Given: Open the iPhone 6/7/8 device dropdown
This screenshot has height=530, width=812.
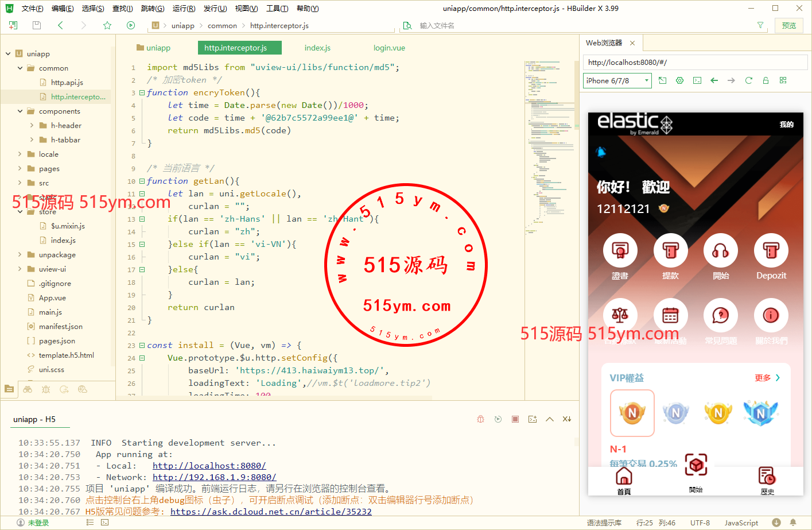Looking at the screenshot, I should click(x=617, y=80).
